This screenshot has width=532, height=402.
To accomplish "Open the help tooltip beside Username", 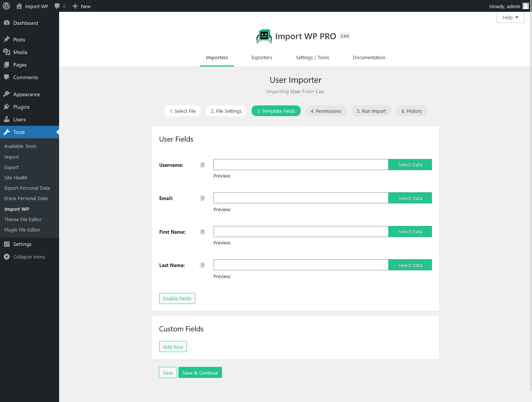I will pos(202,165).
